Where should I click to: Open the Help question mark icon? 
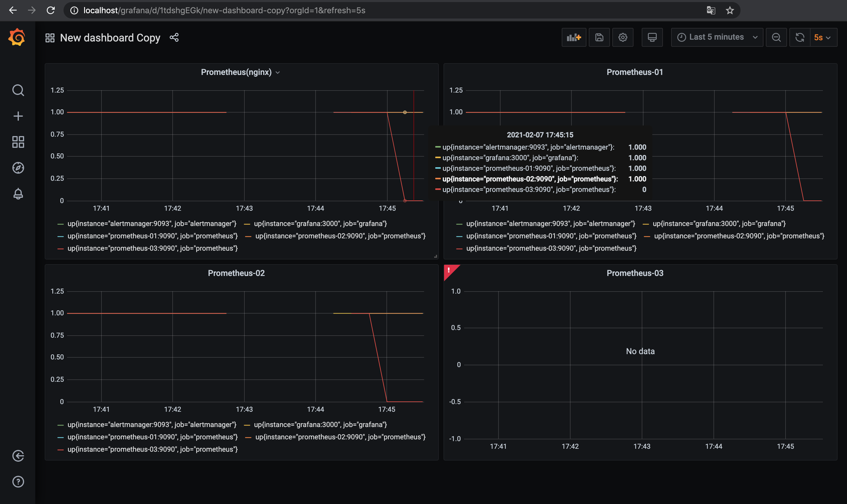pyautogui.click(x=18, y=482)
